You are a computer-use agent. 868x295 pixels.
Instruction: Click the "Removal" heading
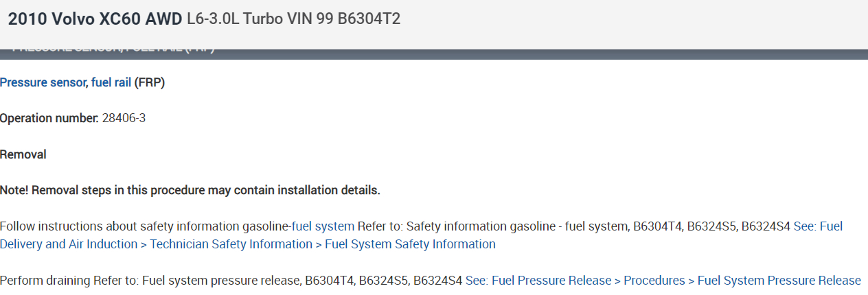(x=23, y=154)
